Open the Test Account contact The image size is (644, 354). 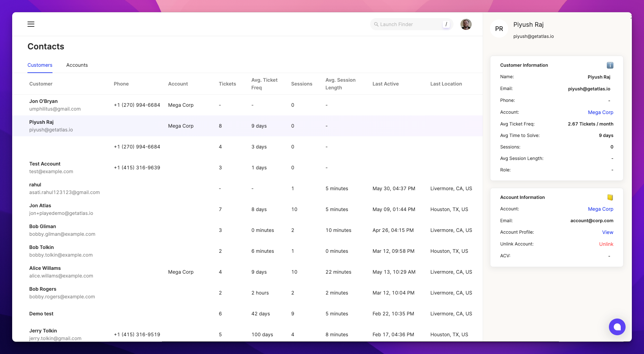247,168
